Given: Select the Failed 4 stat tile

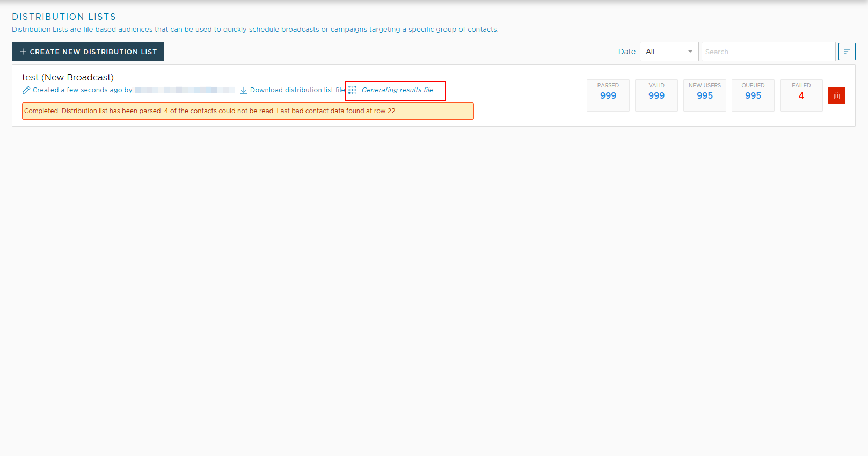Looking at the screenshot, I should pos(801,95).
